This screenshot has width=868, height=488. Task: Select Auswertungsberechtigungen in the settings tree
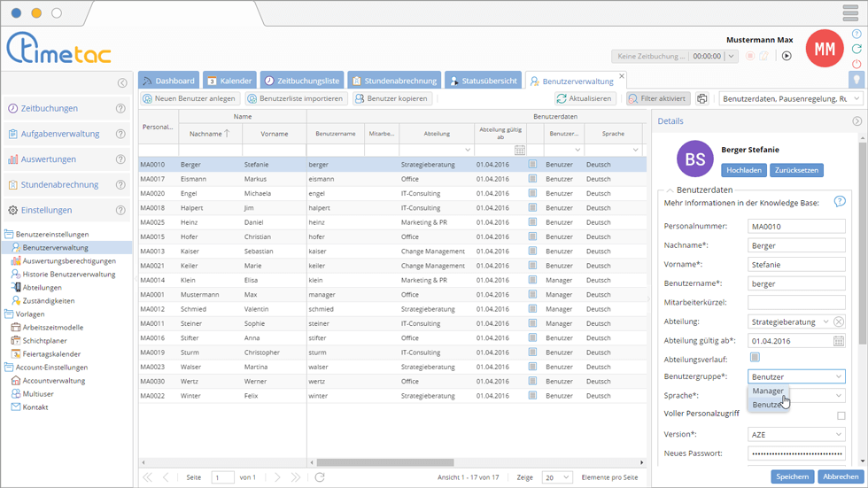click(x=69, y=261)
